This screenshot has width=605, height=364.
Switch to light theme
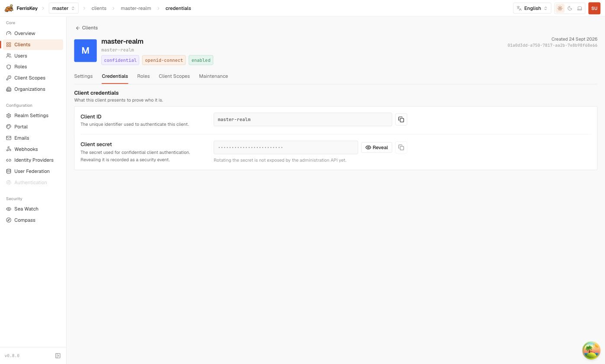(560, 8)
